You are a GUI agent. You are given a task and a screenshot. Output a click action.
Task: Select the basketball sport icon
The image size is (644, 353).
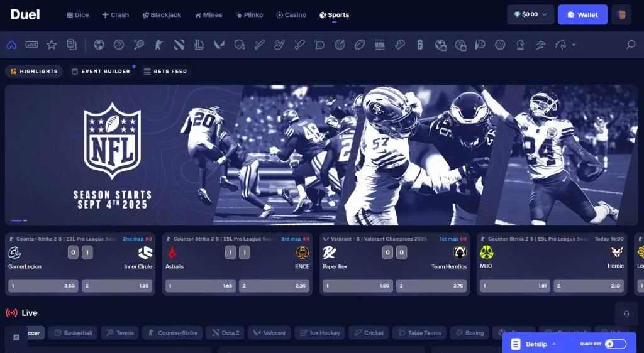click(x=119, y=45)
